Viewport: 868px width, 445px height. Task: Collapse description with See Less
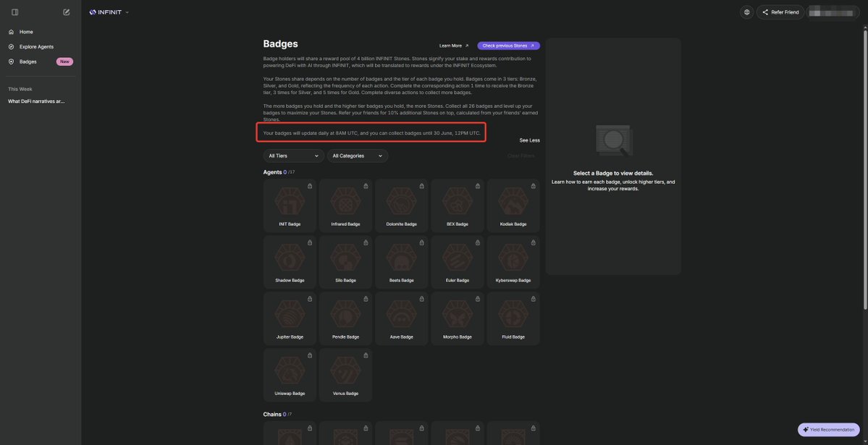click(x=529, y=140)
